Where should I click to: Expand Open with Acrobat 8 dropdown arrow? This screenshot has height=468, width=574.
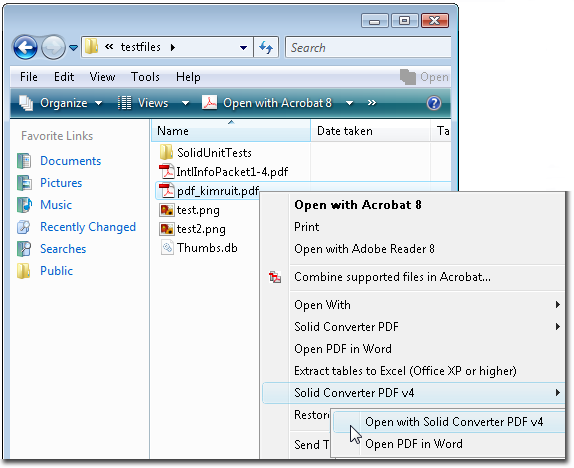click(350, 103)
